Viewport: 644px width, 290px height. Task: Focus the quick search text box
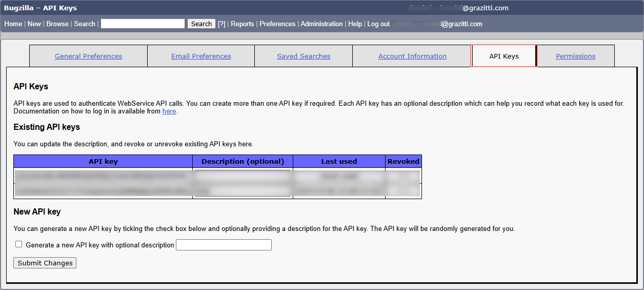[x=143, y=24]
